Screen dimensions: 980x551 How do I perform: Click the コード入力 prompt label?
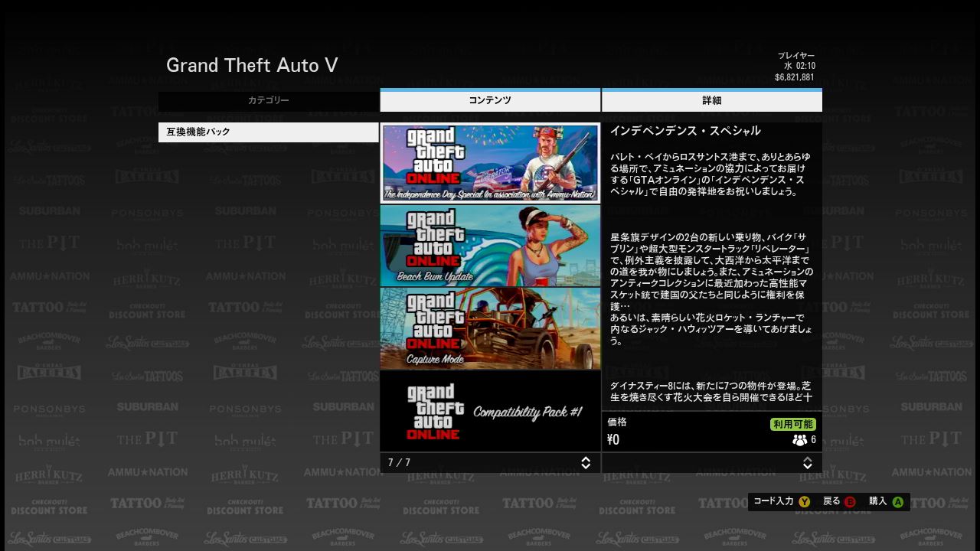pos(773,501)
